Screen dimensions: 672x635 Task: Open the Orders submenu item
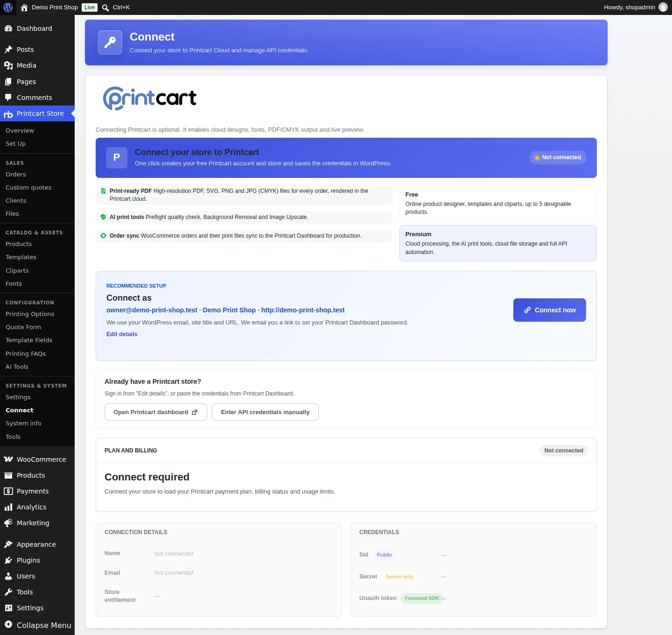(x=16, y=174)
